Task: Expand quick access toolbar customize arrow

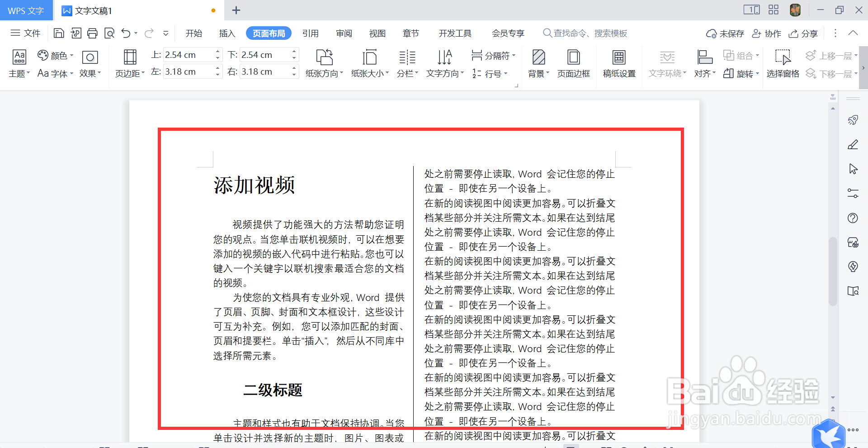Action: [x=166, y=33]
